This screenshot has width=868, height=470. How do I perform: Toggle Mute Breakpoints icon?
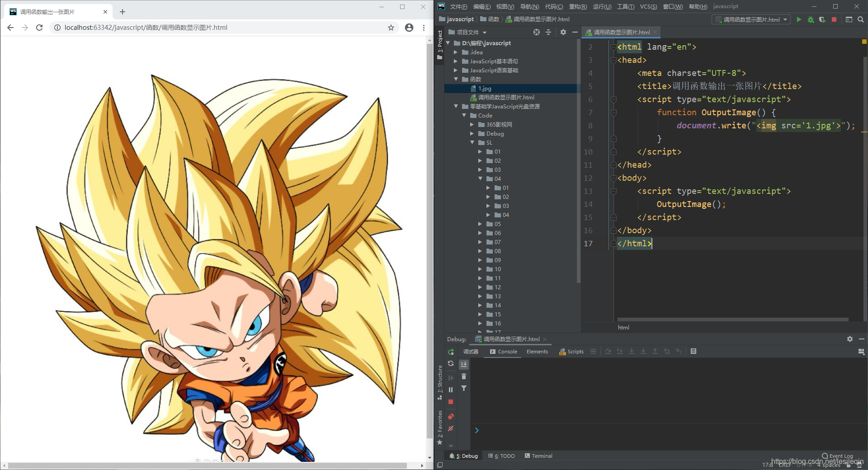point(451,428)
